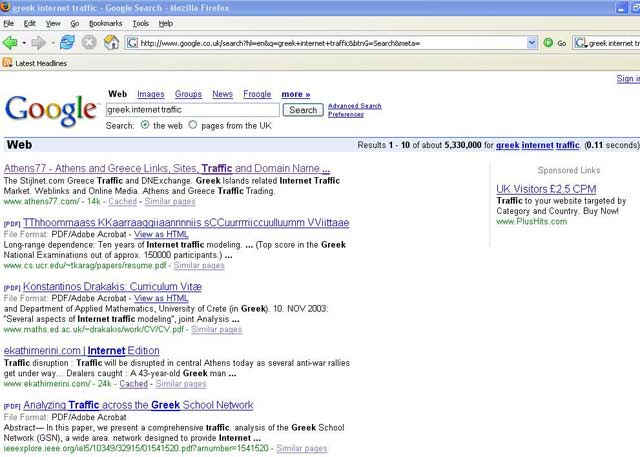
Task: Click the Web search tab label
Action: tap(118, 94)
